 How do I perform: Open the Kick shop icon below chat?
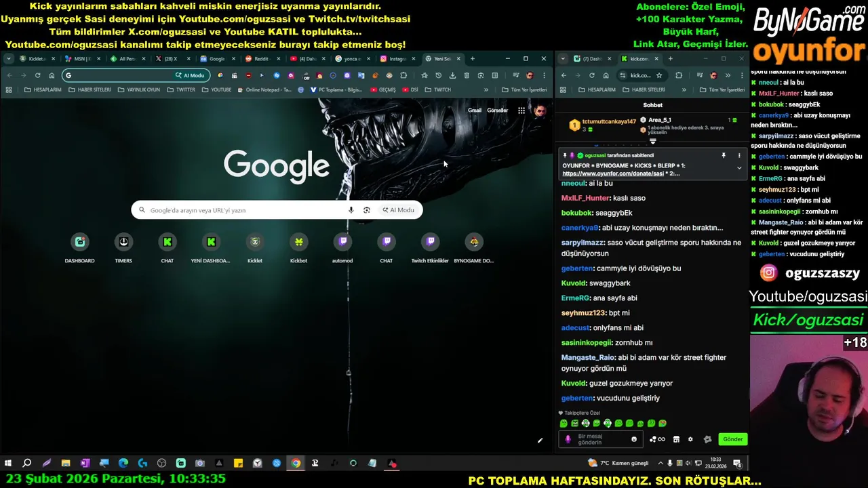point(676,439)
